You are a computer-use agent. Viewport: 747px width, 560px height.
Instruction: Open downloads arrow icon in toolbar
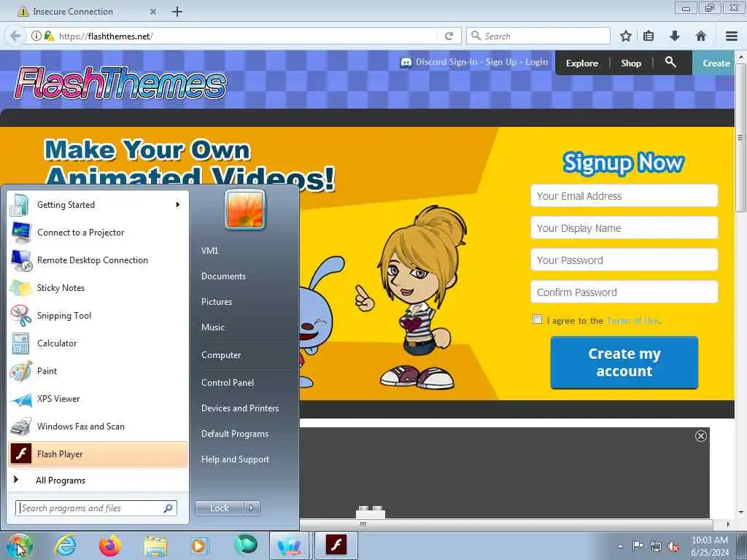(x=675, y=36)
